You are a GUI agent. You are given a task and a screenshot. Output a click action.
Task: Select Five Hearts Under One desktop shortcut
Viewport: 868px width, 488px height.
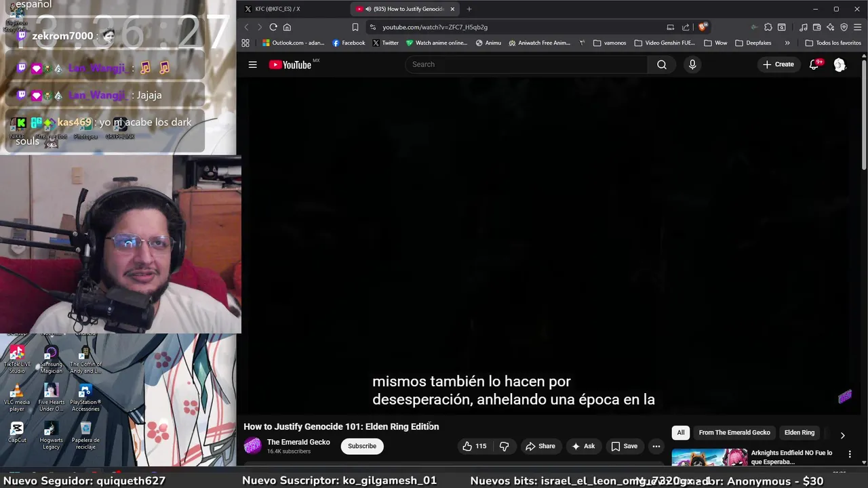[51, 397]
